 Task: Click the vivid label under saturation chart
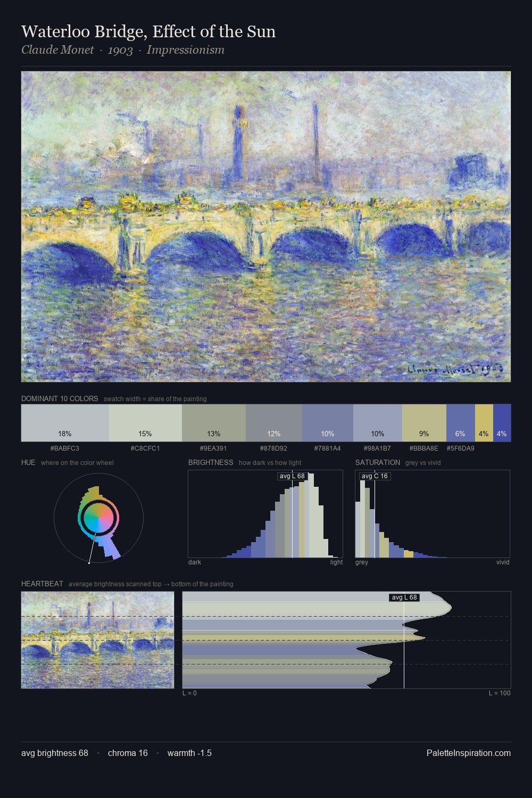[x=503, y=562]
